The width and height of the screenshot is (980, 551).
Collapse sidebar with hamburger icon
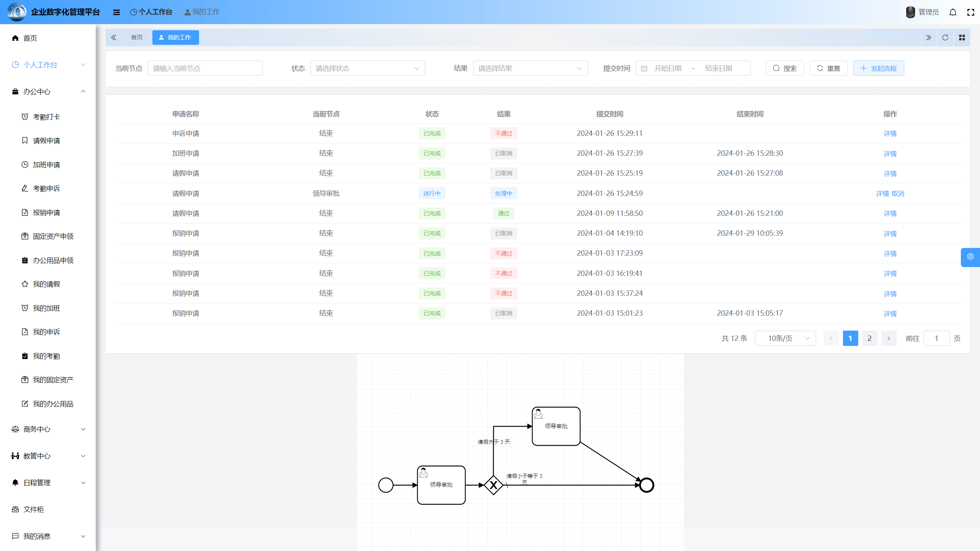(x=116, y=12)
